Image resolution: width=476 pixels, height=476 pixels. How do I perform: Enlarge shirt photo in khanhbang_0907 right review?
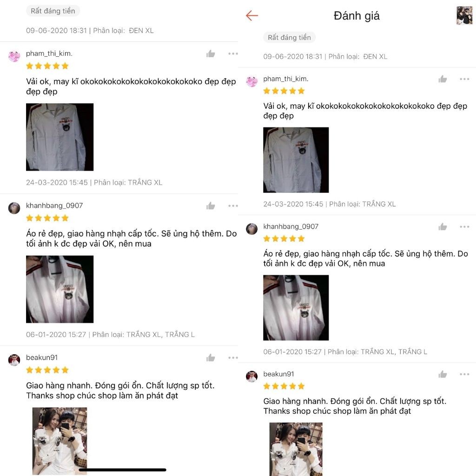[x=296, y=308]
